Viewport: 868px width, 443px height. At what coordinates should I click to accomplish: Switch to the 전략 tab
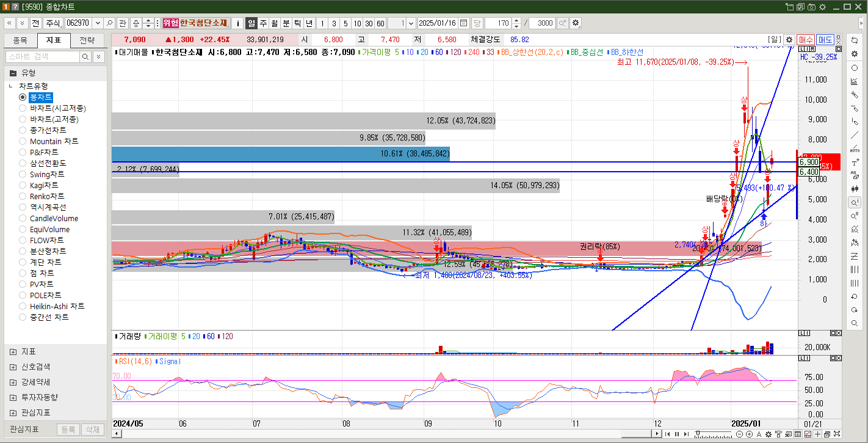(87, 40)
